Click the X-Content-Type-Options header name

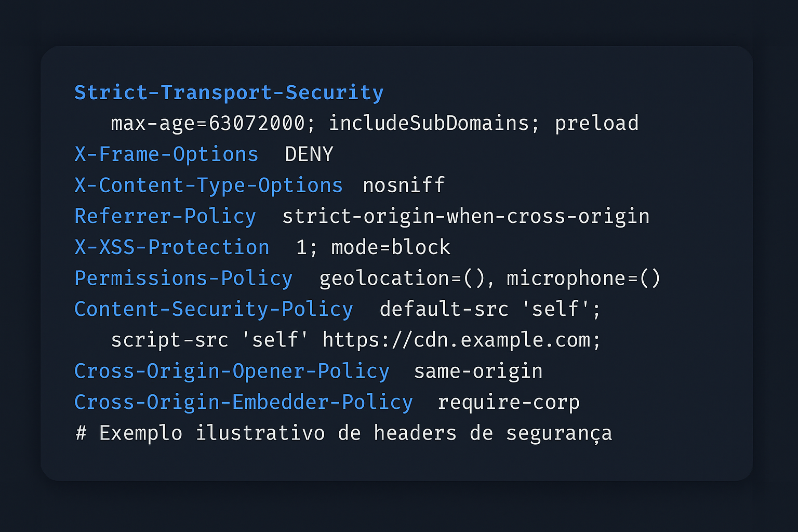click(208, 185)
